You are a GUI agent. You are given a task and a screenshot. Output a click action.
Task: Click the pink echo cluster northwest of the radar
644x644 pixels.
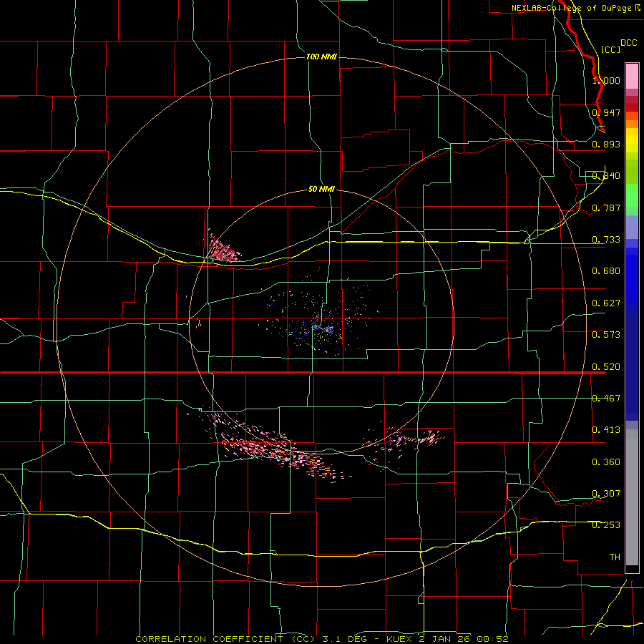(x=223, y=249)
